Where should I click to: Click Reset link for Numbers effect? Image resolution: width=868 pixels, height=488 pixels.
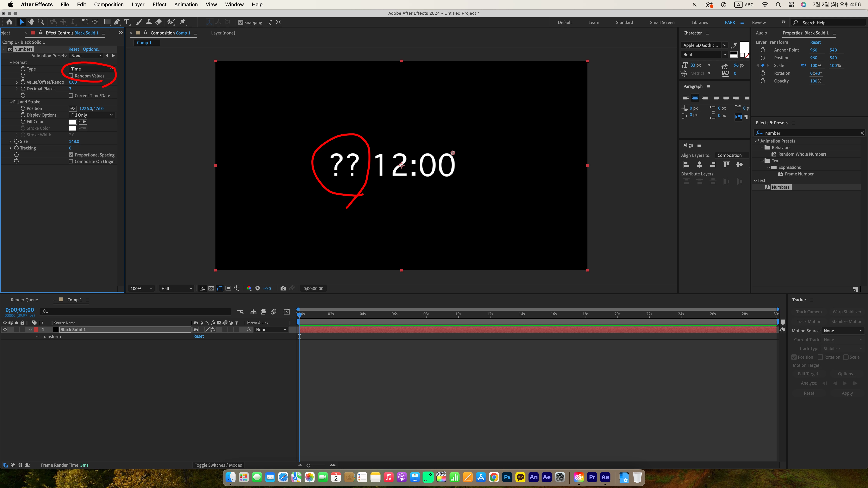point(73,49)
